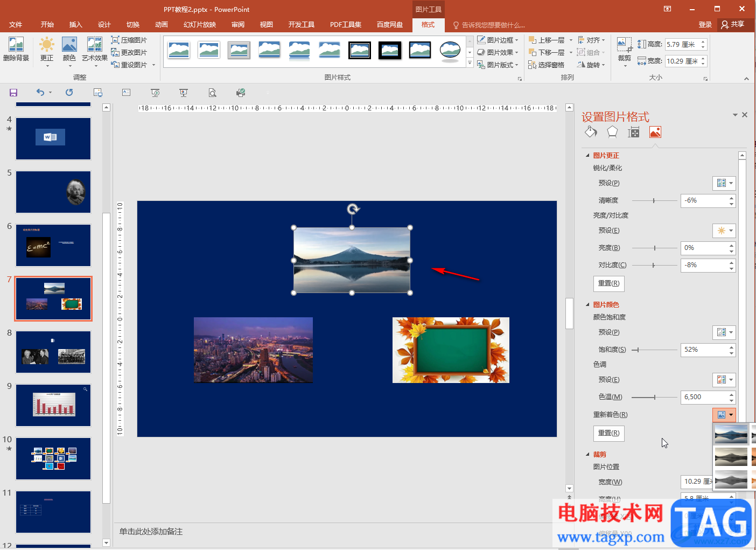756x550 pixels.
Task: Click the contrast value field showing -8%
Action: (704, 265)
